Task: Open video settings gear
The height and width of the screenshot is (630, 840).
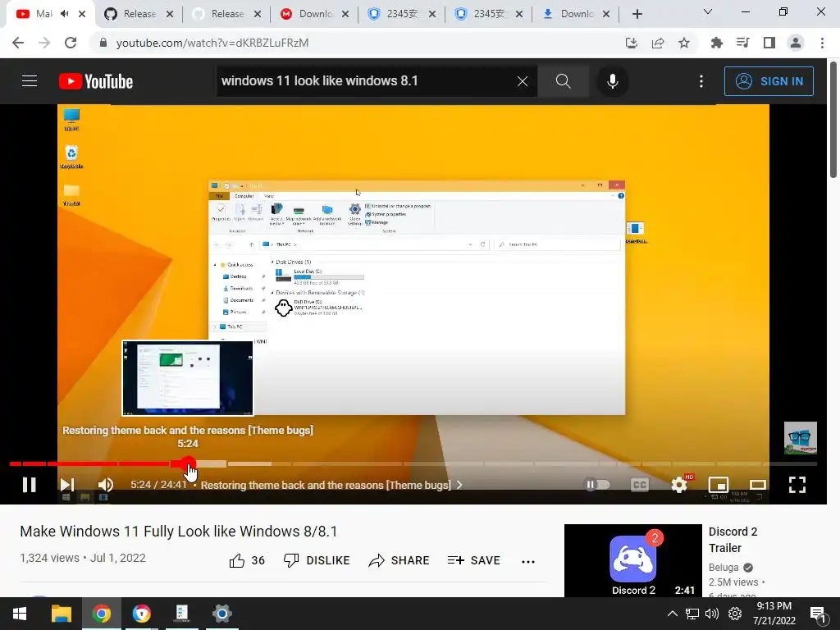Action: click(679, 485)
